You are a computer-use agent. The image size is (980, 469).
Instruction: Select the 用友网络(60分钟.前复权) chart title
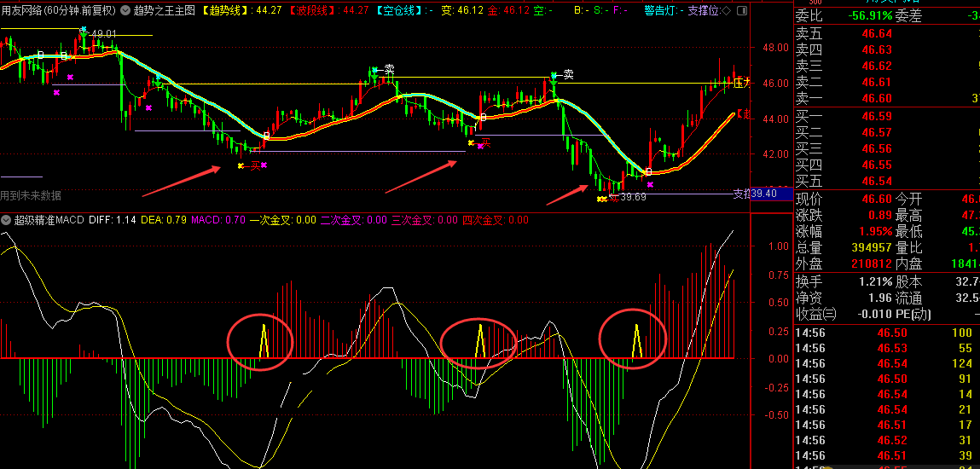[x=58, y=10]
